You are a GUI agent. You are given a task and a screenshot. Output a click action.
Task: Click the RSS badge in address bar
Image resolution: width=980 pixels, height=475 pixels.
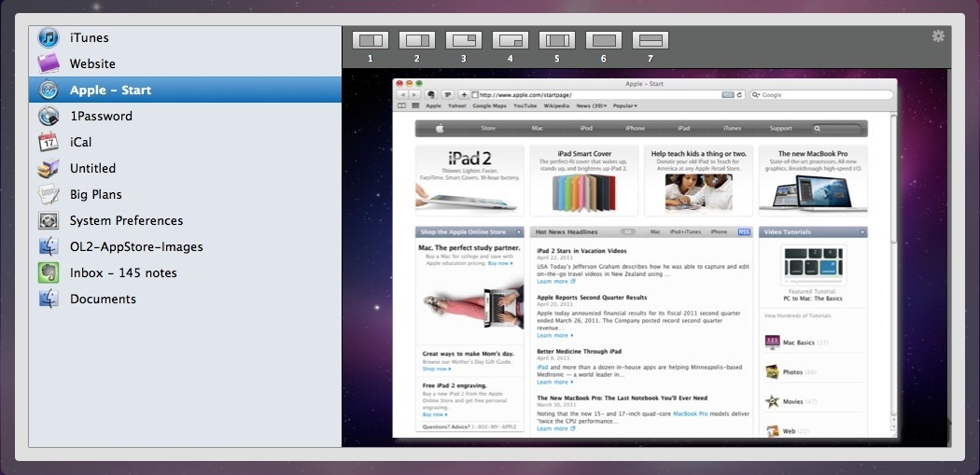(x=727, y=95)
